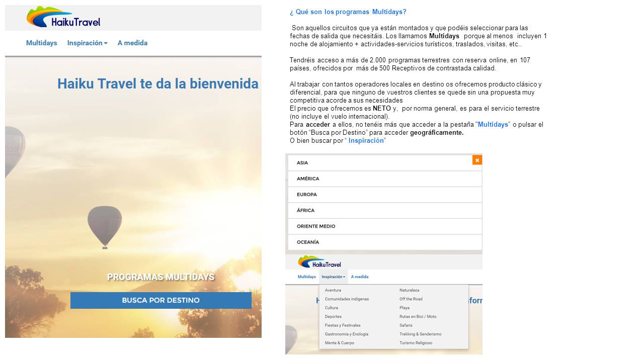Choose Trekking & Senderismo from the menu
The height and width of the screenshot is (362, 644).
click(x=421, y=334)
